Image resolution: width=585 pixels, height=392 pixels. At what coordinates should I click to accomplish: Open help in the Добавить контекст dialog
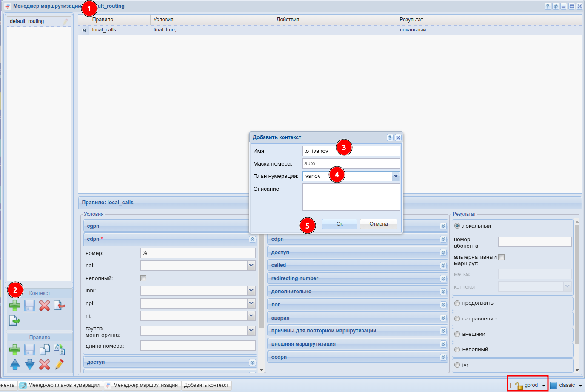coord(390,137)
